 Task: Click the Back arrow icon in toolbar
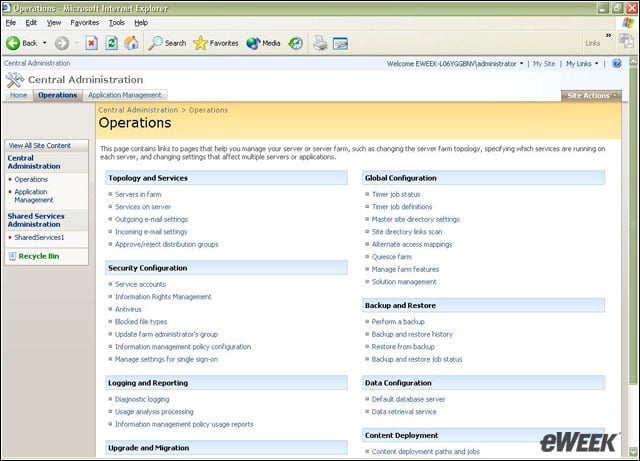tap(13, 43)
